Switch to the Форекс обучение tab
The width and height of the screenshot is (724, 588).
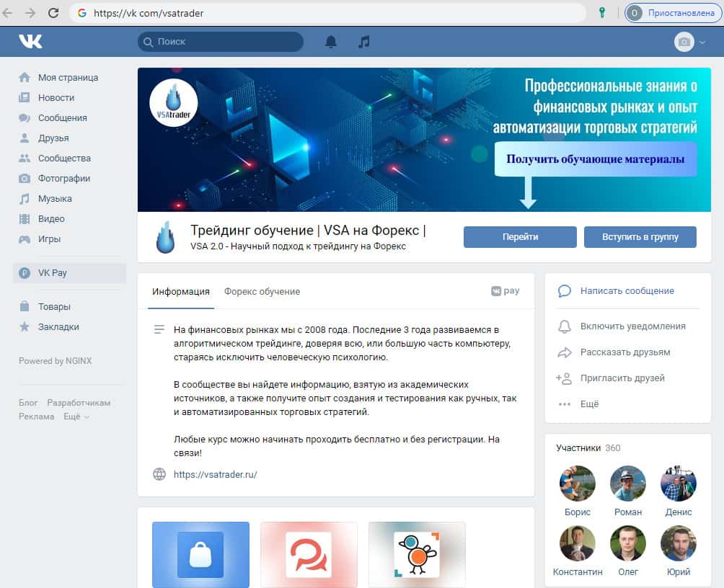[x=262, y=292]
